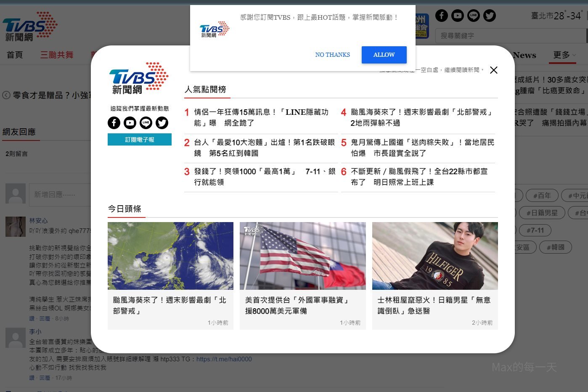
Task: Click NO THANKS to decline notifications
Action: (332, 55)
